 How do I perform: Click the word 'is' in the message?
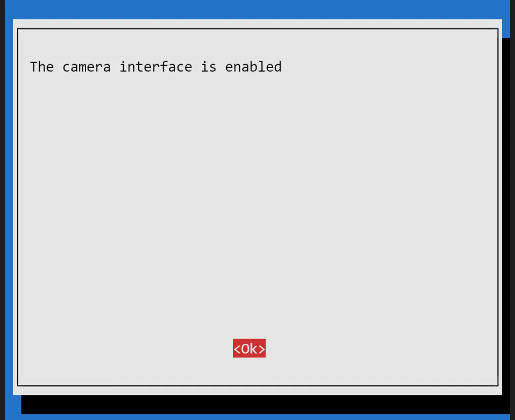tap(209, 67)
